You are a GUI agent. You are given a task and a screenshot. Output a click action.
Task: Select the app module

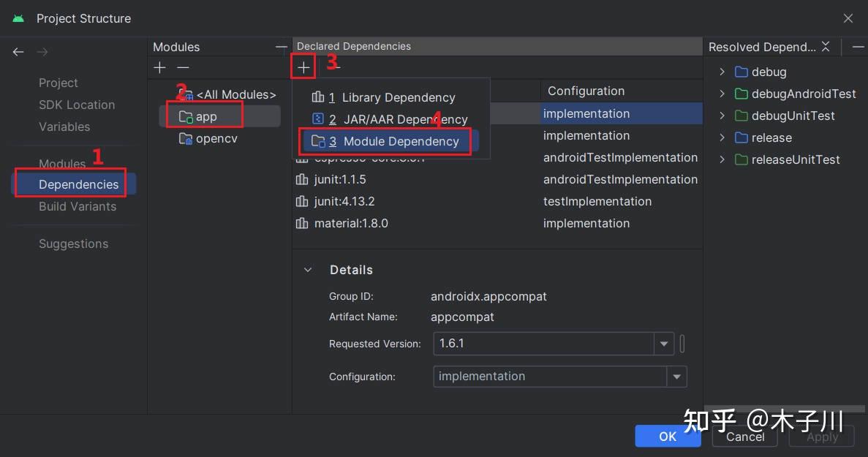point(207,116)
